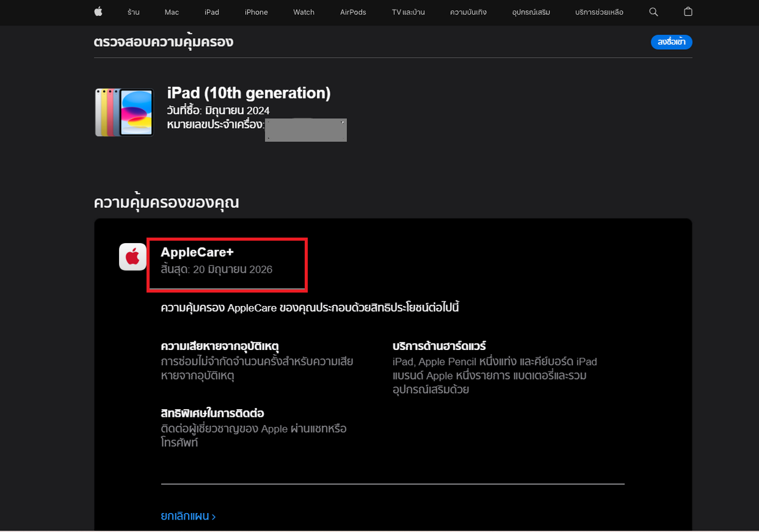759x532 pixels.
Task: Open the Mac menu item
Action: coord(172,12)
